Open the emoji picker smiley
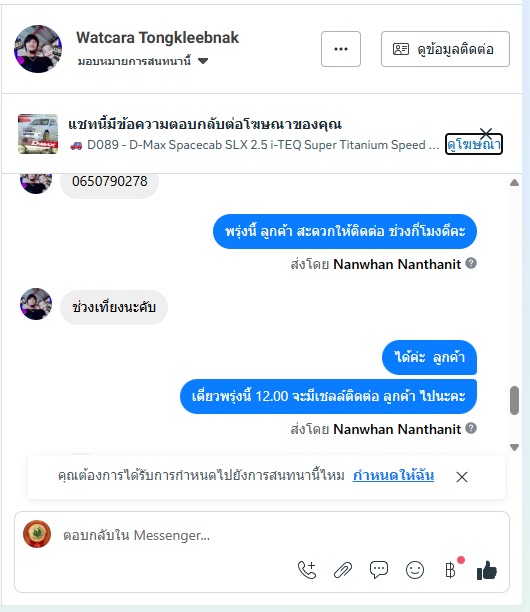The height and width of the screenshot is (612, 530). 415,570
